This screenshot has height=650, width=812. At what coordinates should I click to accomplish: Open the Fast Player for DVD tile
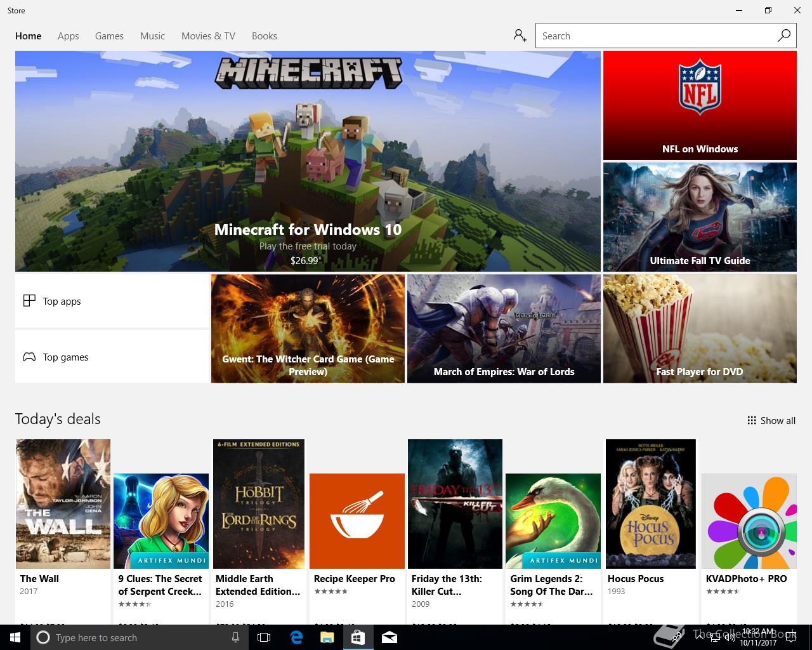tap(700, 329)
